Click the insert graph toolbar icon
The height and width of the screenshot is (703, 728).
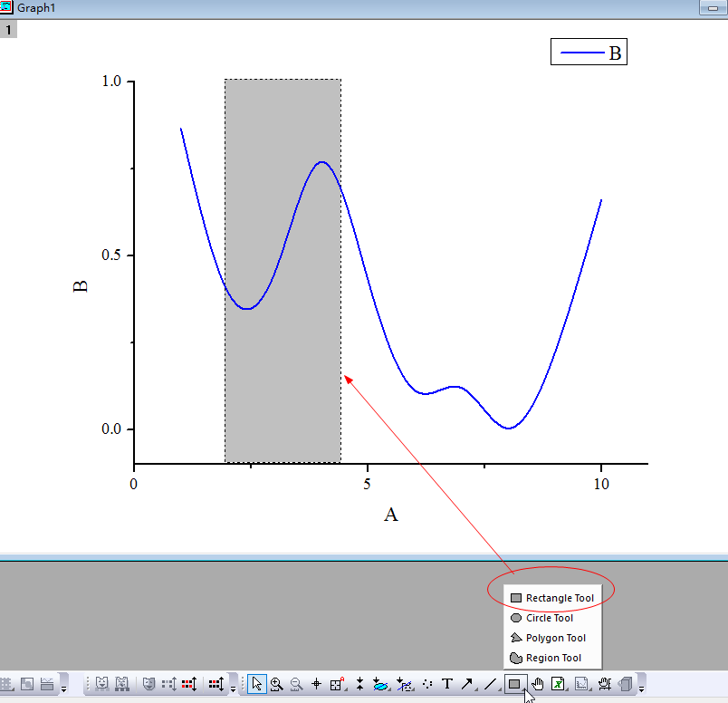click(581, 684)
